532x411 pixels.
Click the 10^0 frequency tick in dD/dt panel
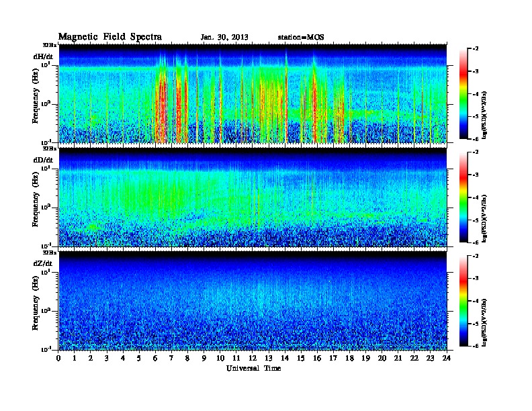[46, 207]
